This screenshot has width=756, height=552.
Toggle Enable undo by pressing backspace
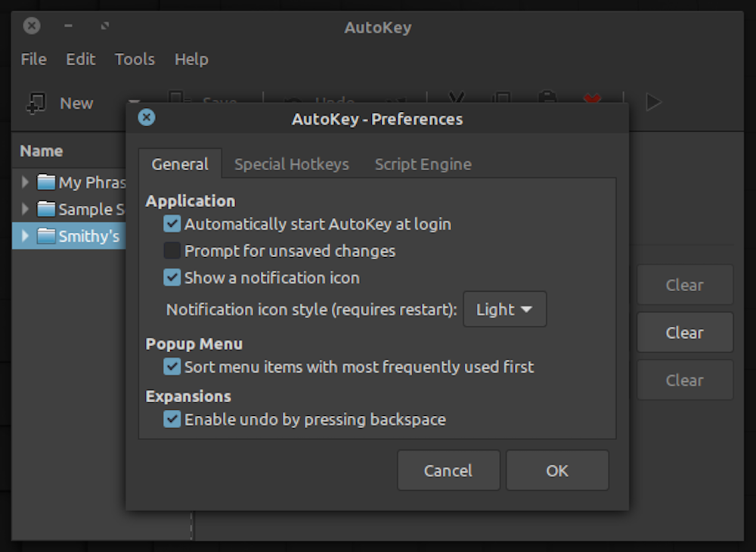click(x=172, y=419)
